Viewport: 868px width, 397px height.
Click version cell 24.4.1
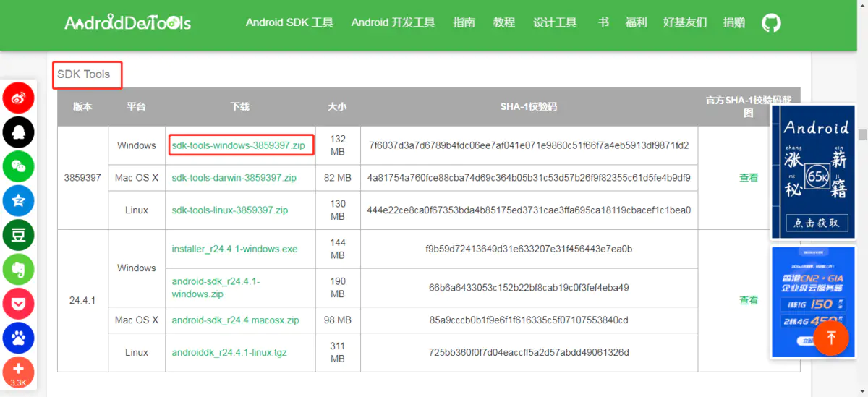point(82,300)
